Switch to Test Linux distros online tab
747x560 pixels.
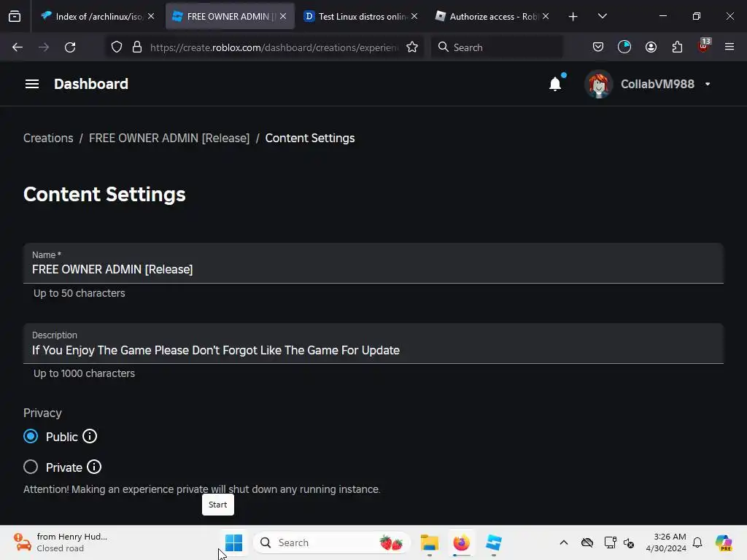coord(361,17)
